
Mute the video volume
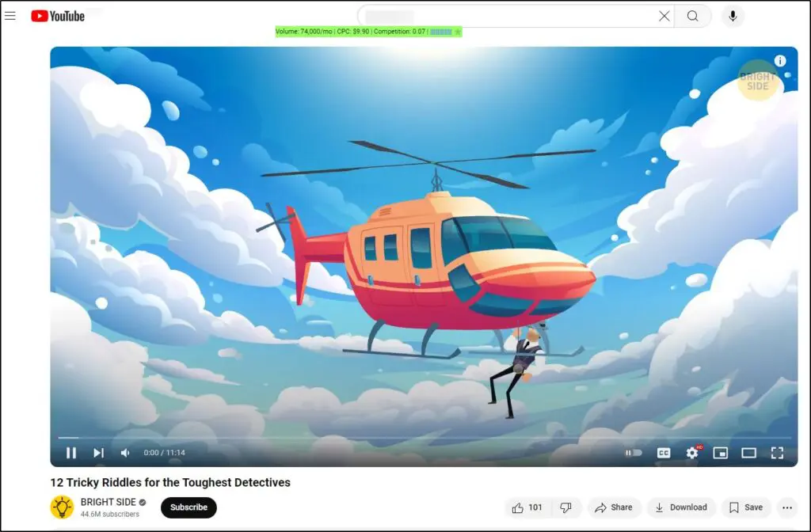[124, 452]
